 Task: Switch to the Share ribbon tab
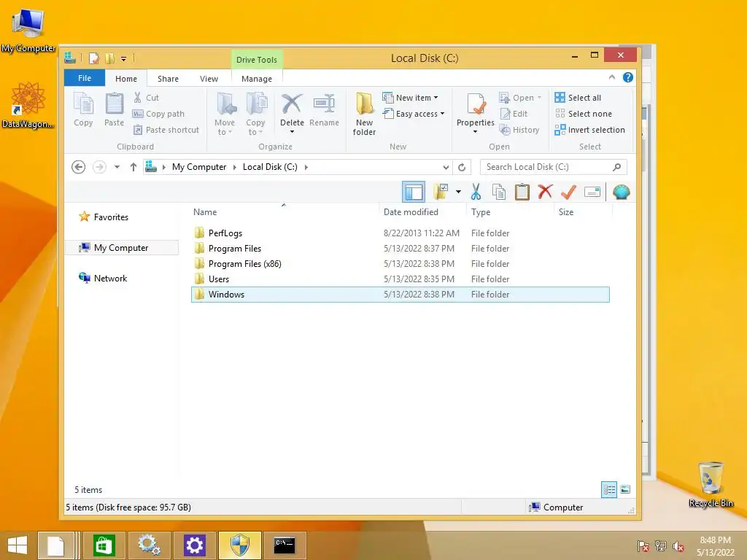(x=169, y=79)
